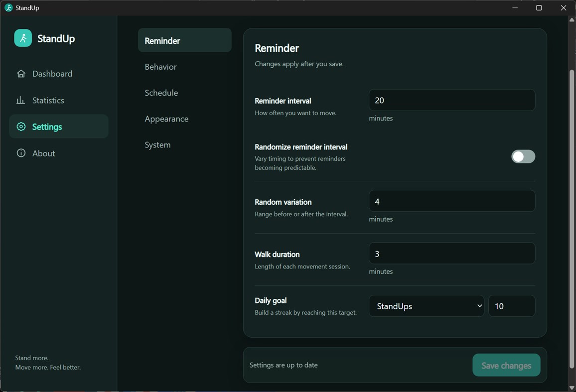Click the Statistics bar chart icon
Screen dimensions: 576x392
20,100
